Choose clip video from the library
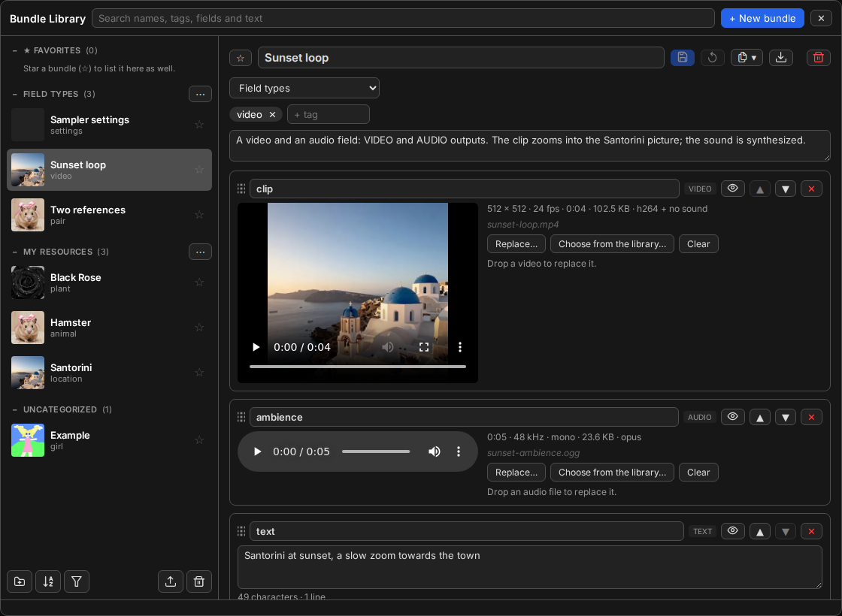 612,243
